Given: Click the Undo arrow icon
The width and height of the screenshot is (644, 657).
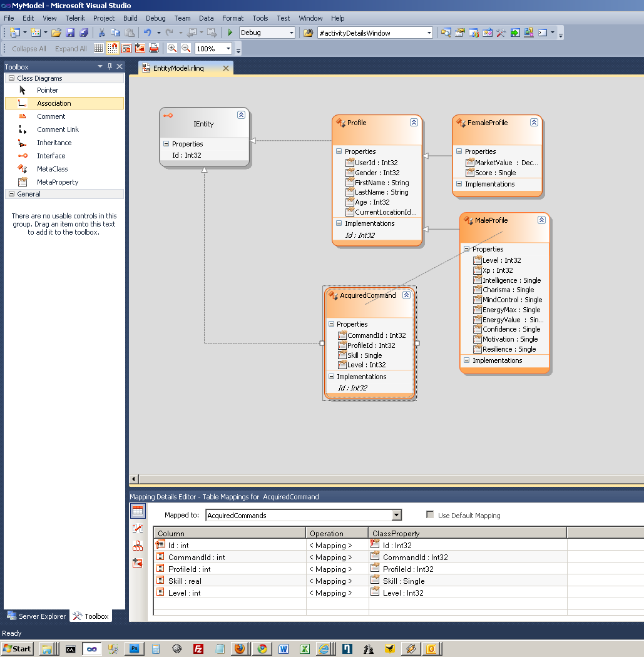Looking at the screenshot, I should click(147, 33).
